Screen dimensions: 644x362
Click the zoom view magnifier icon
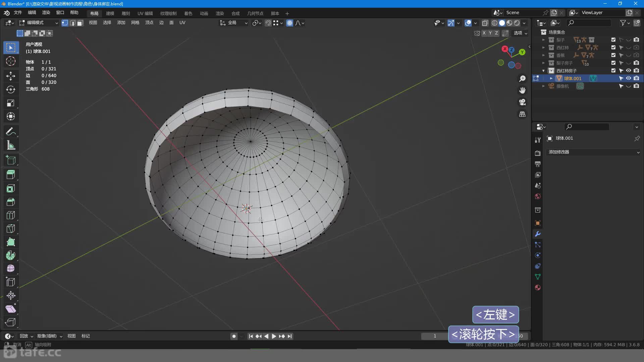[522, 78]
